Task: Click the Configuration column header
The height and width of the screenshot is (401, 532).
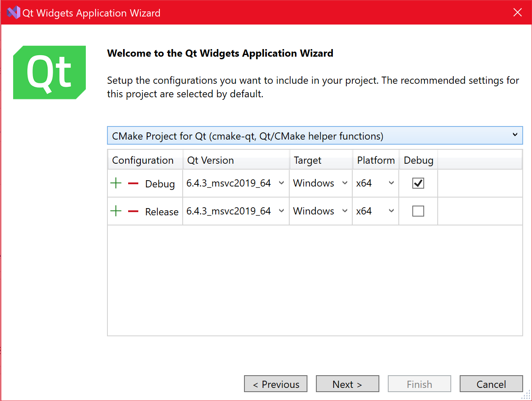Action: [143, 160]
